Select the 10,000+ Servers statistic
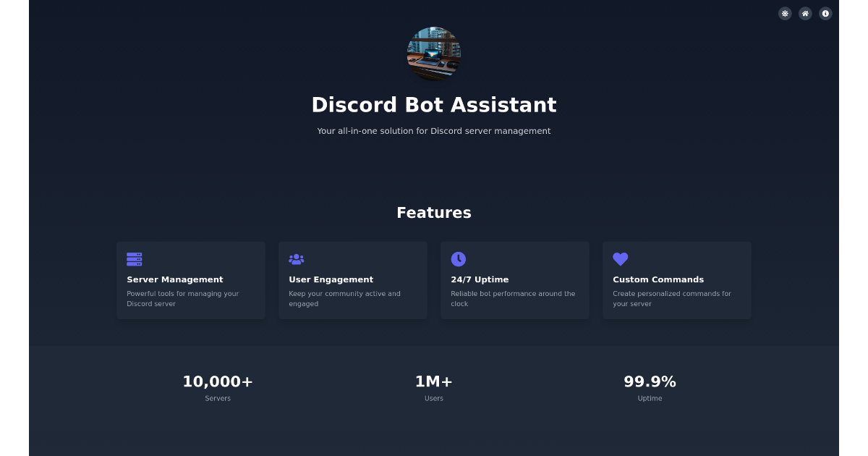Viewport: 868px width, 456px height. pos(218,381)
